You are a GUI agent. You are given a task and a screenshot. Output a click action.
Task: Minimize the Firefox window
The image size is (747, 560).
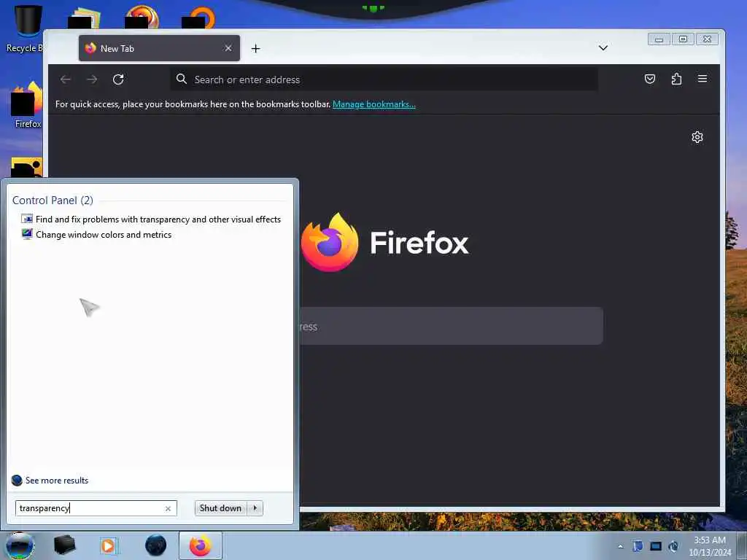click(659, 39)
